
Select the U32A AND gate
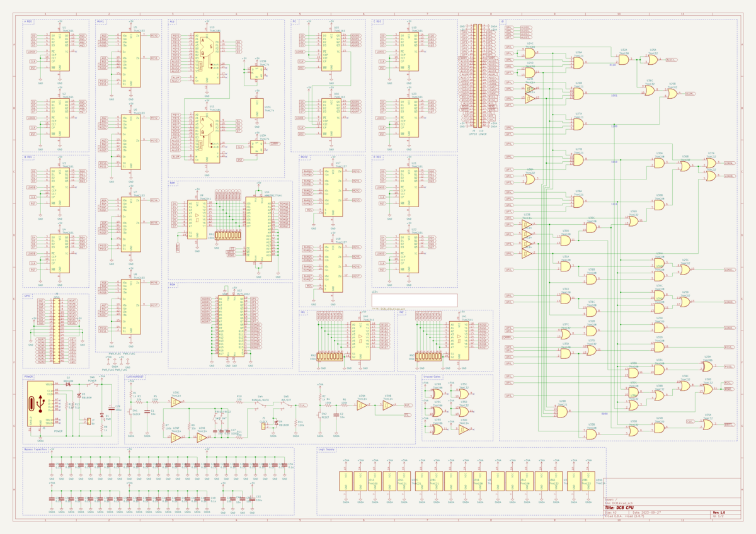tap(624, 60)
